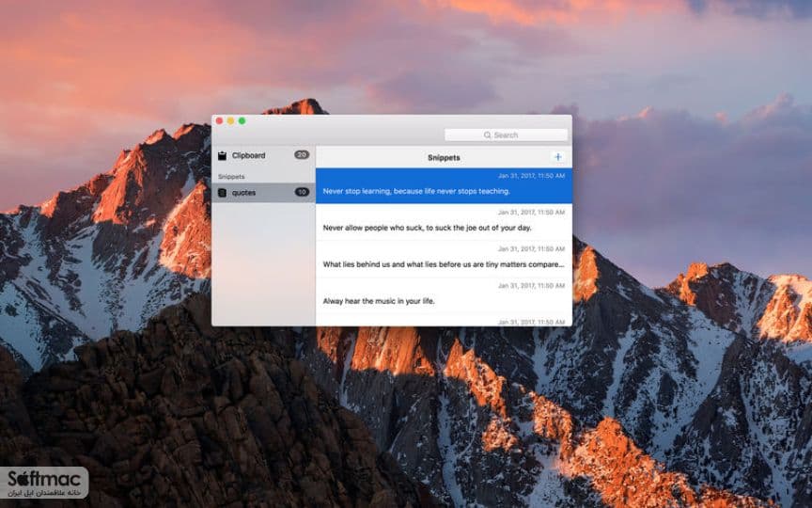The image size is (812, 508).
Task: Click the plus icon to add a snippet
Action: (557, 156)
